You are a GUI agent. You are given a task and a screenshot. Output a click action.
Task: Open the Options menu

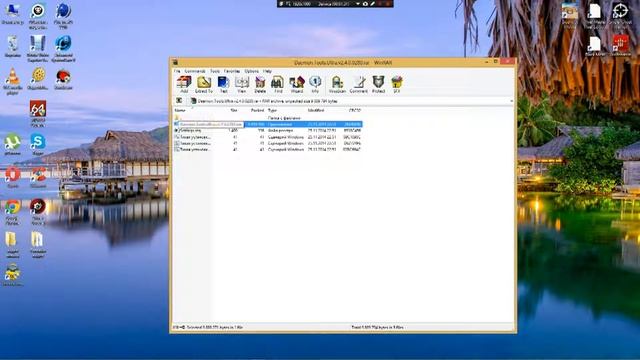click(251, 71)
